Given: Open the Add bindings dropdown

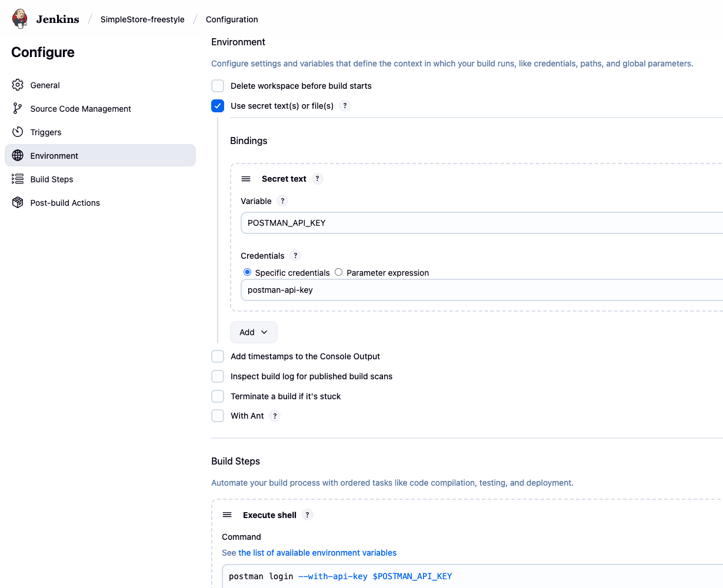Looking at the screenshot, I should coord(254,332).
